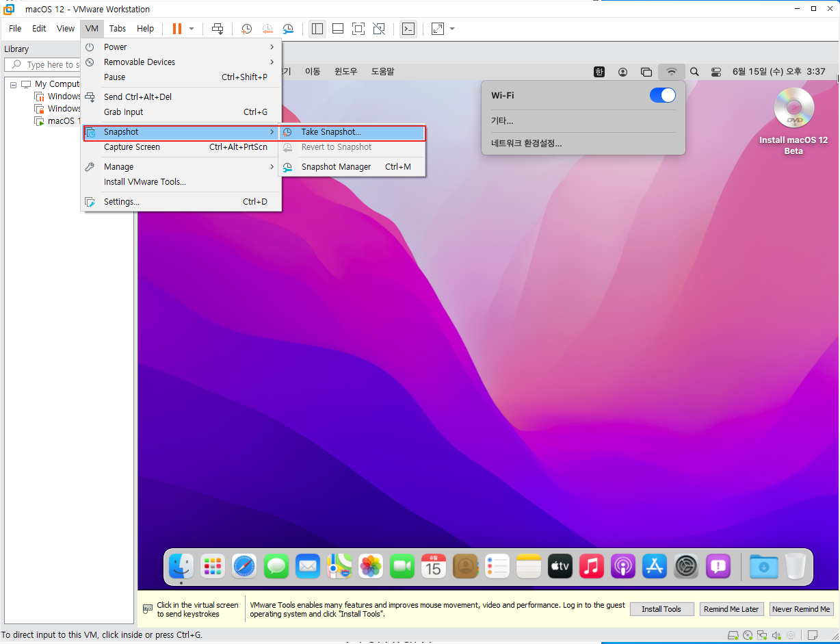Open 네트워크 환경설정... in the Wi-Fi panel
The image size is (840, 644).
(x=527, y=144)
